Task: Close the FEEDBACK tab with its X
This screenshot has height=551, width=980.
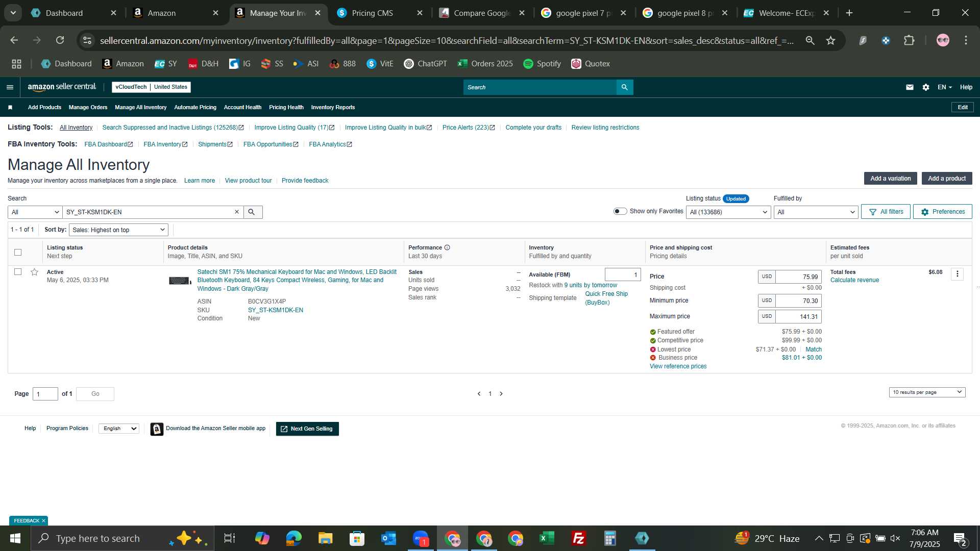Action: pyautogui.click(x=43, y=521)
